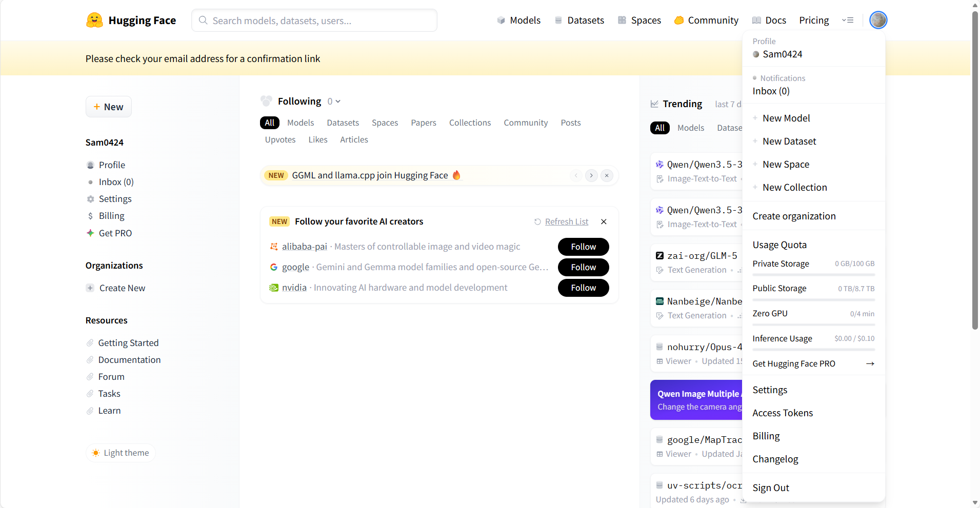Click the Community icon in navbar
The width and height of the screenshot is (980, 508).
[679, 21]
